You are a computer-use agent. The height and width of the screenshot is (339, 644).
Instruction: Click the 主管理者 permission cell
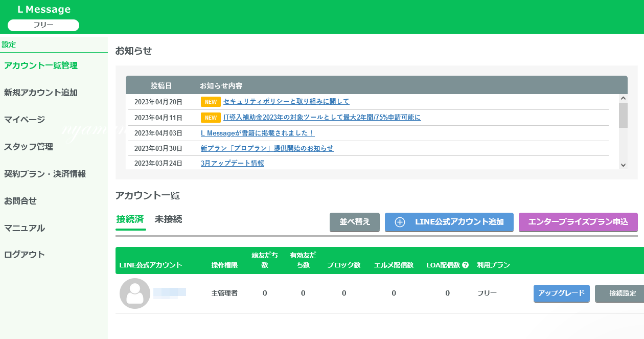click(x=224, y=293)
